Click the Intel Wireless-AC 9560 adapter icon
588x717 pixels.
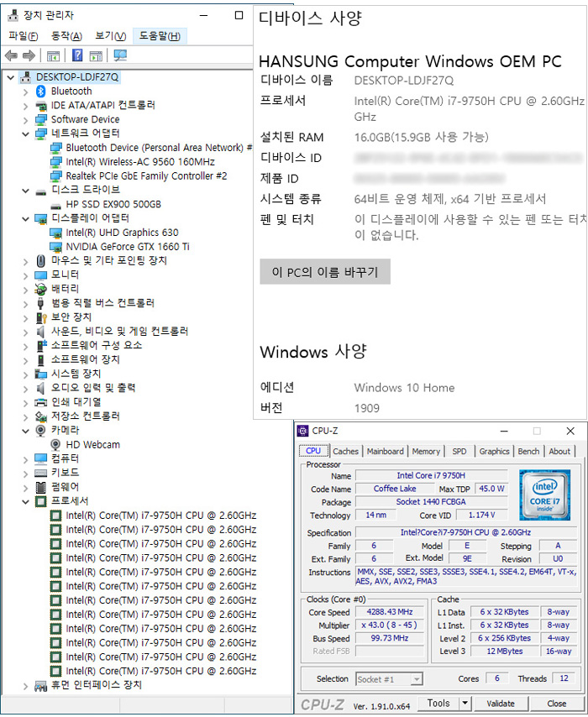[x=55, y=162]
